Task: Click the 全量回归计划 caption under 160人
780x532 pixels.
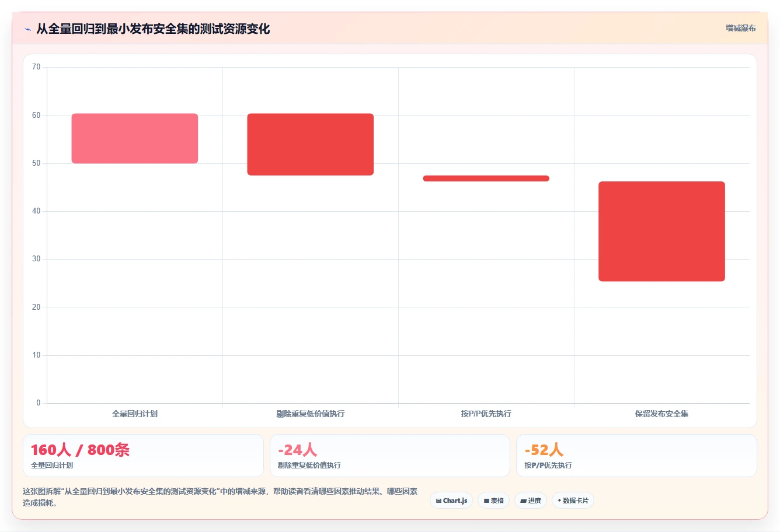Action: click(52, 466)
